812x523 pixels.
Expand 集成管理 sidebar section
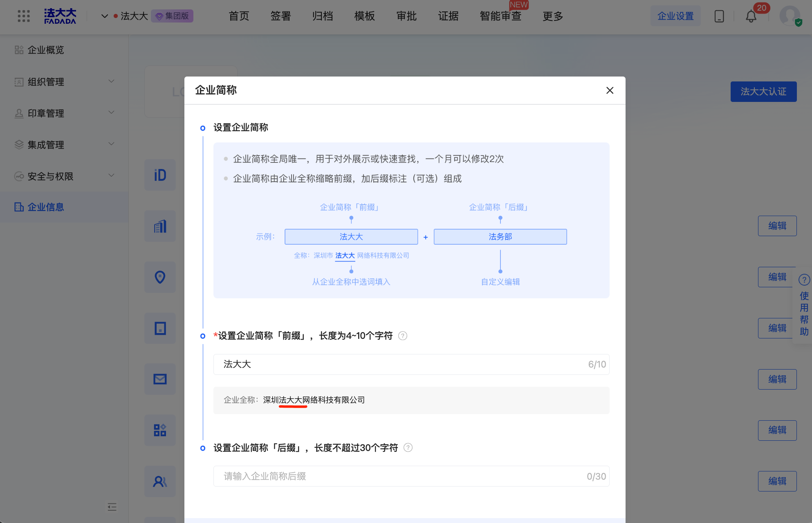64,145
